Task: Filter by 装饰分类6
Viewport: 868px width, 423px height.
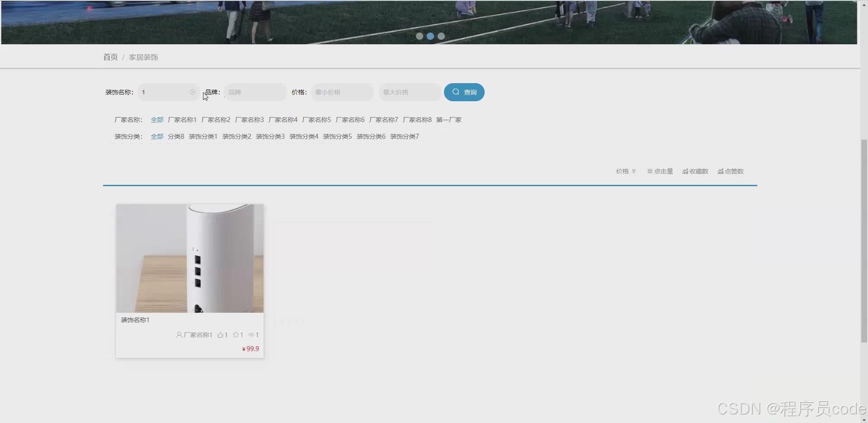Action: (x=371, y=136)
